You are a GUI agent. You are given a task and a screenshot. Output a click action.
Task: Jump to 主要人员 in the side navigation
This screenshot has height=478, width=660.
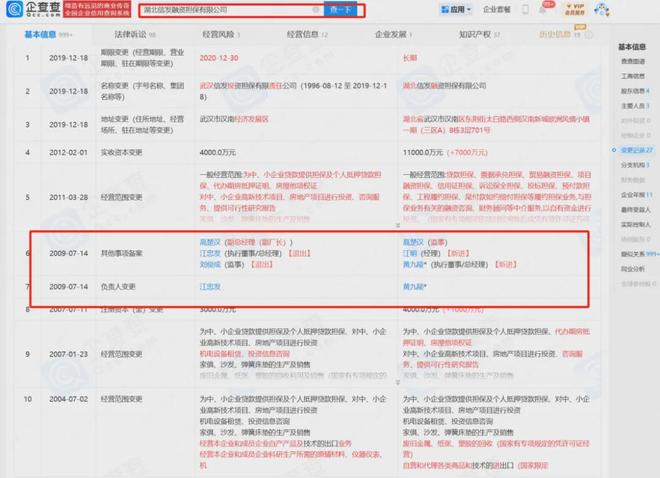[x=635, y=106]
